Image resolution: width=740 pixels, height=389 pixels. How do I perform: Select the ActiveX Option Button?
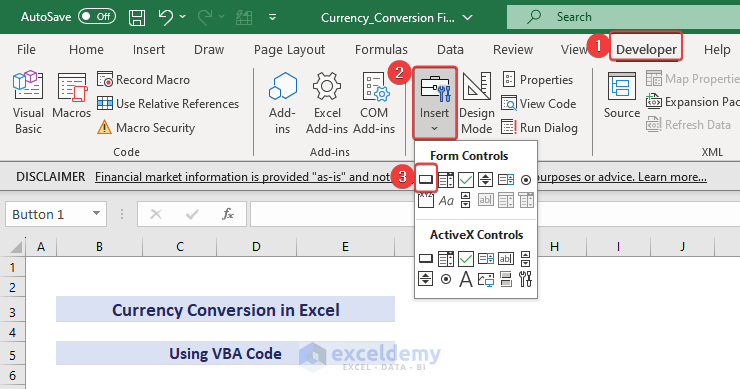[446, 279]
